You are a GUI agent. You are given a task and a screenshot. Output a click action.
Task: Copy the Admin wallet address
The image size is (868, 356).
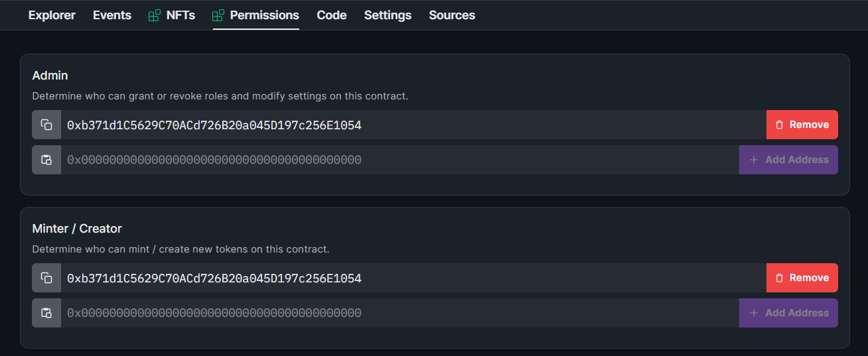(46, 125)
